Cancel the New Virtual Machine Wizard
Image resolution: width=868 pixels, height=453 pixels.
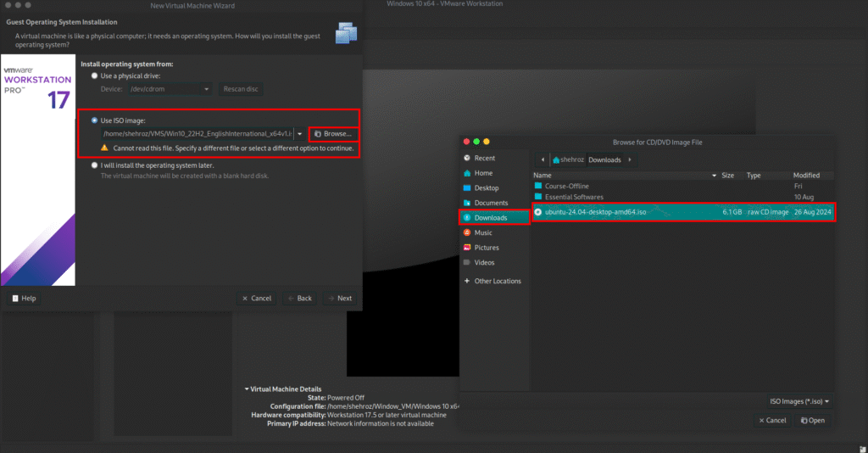(257, 298)
